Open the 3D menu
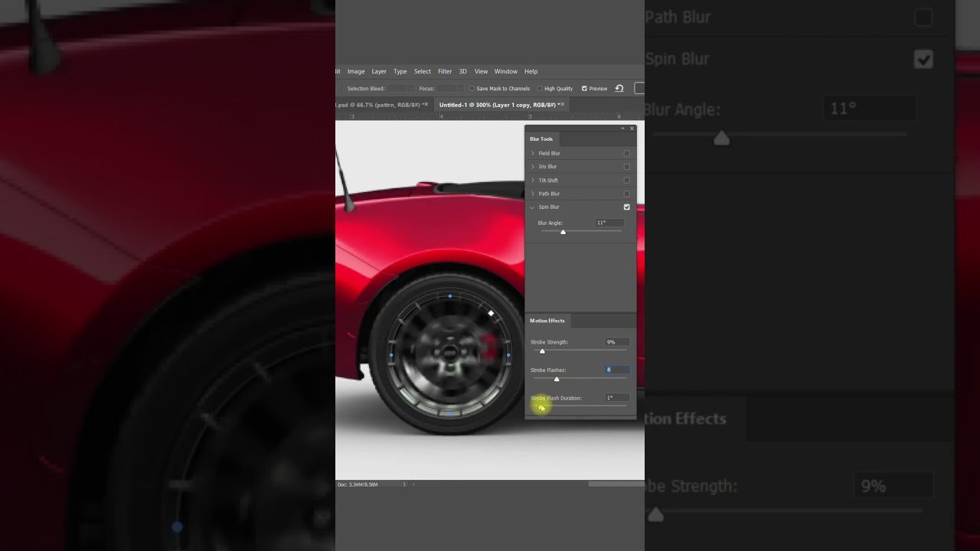The height and width of the screenshot is (551, 980). point(462,71)
